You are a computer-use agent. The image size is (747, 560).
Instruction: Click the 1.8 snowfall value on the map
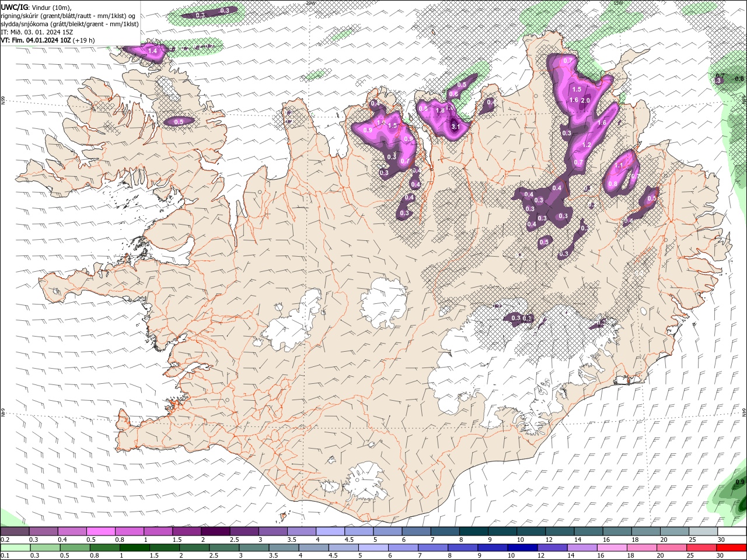click(x=440, y=110)
